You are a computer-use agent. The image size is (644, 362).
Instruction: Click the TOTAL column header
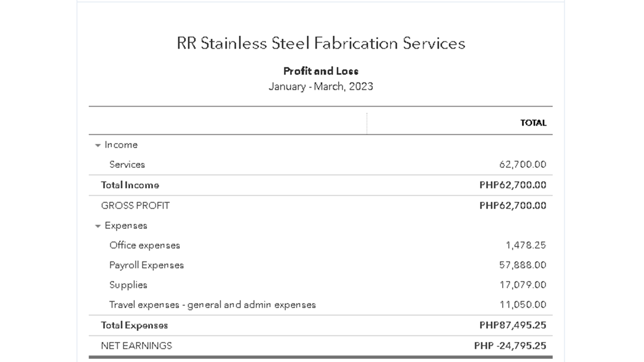(x=533, y=123)
